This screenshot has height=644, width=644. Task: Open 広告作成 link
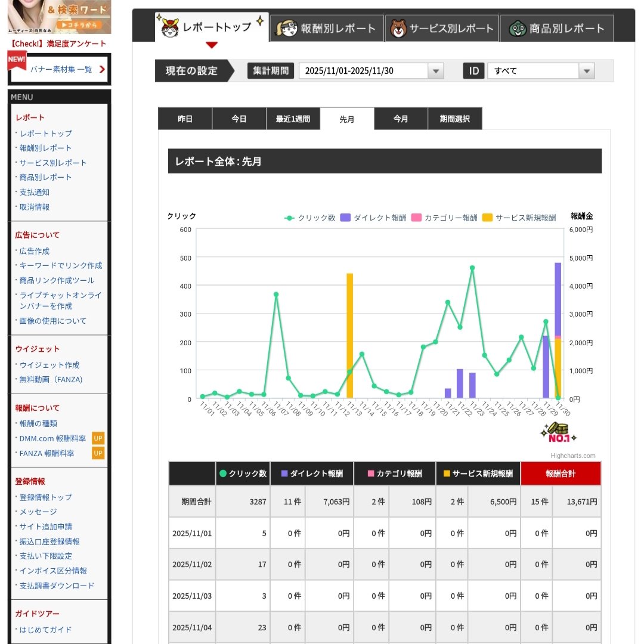[x=35, y=251]
